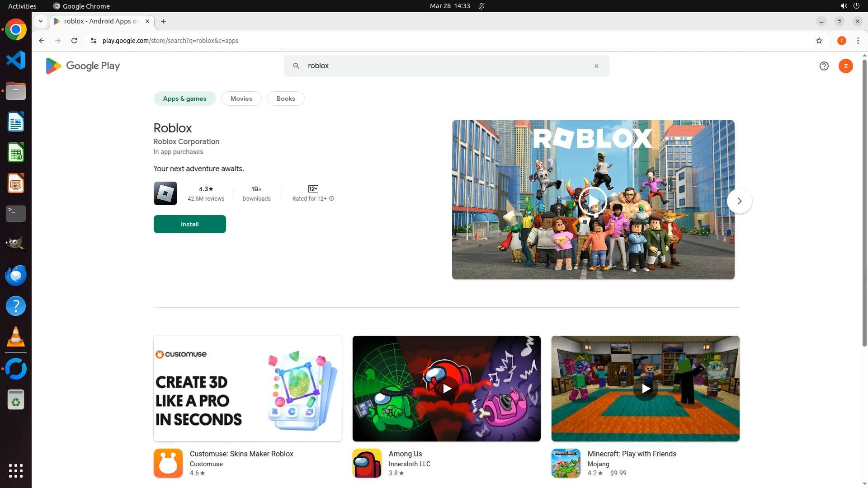Switch to the Movies filter chip

point(241,99)
